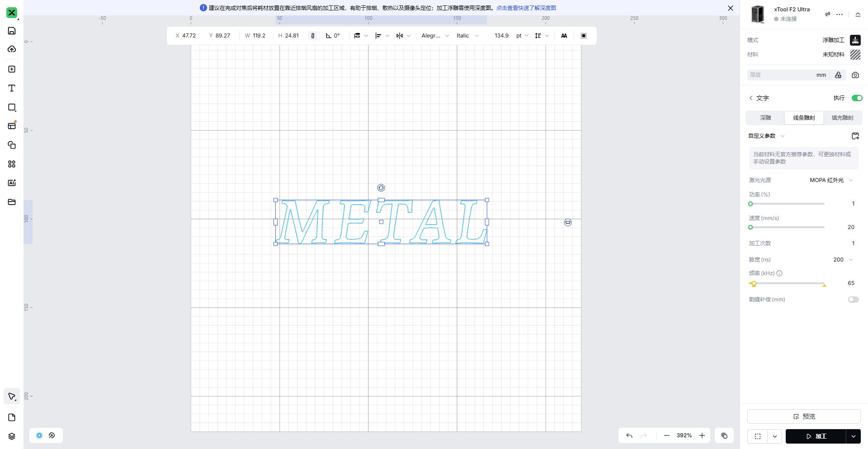Select the Text tool in left sidebar
The width and height of the screenshot is (868, 449).
tap(12, 88)
